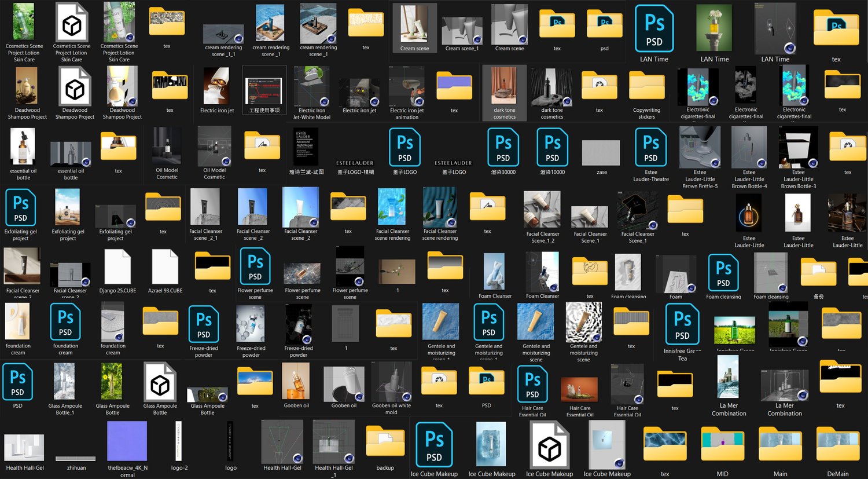This screenshot has width=868, height=479.
Task: Select the LAN Time PSD file icon
Action: [654, 29]
